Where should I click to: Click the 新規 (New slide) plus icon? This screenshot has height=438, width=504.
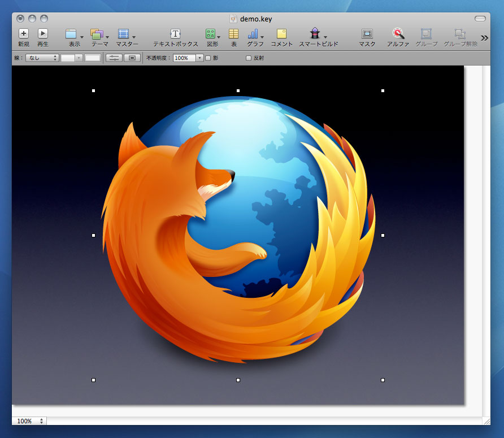[x=23, y=34]
